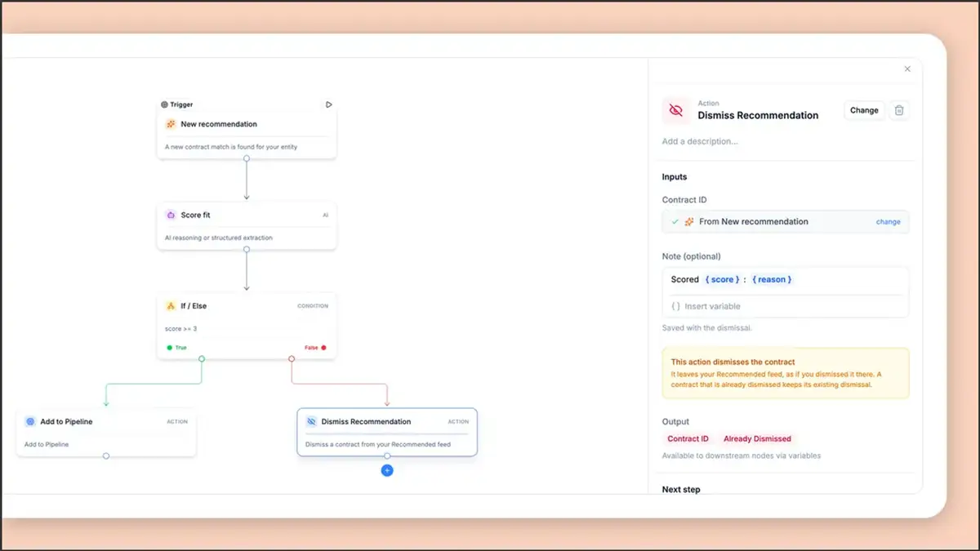The image size is (980, 551).
Task: Click 'Dismiss a contract from your Recommended feed'
Action: tap(378, 445)
